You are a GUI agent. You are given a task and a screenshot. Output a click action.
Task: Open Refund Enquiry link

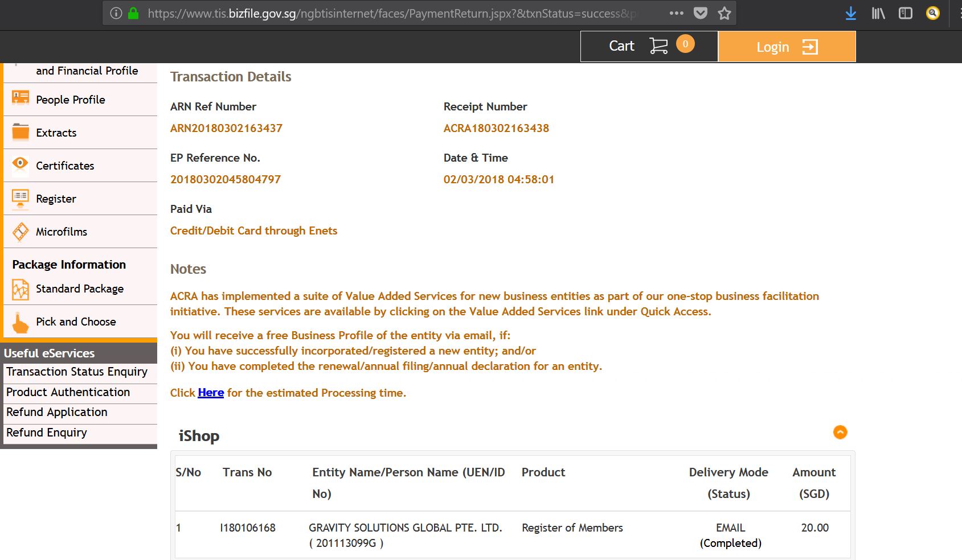pos(47,433)
